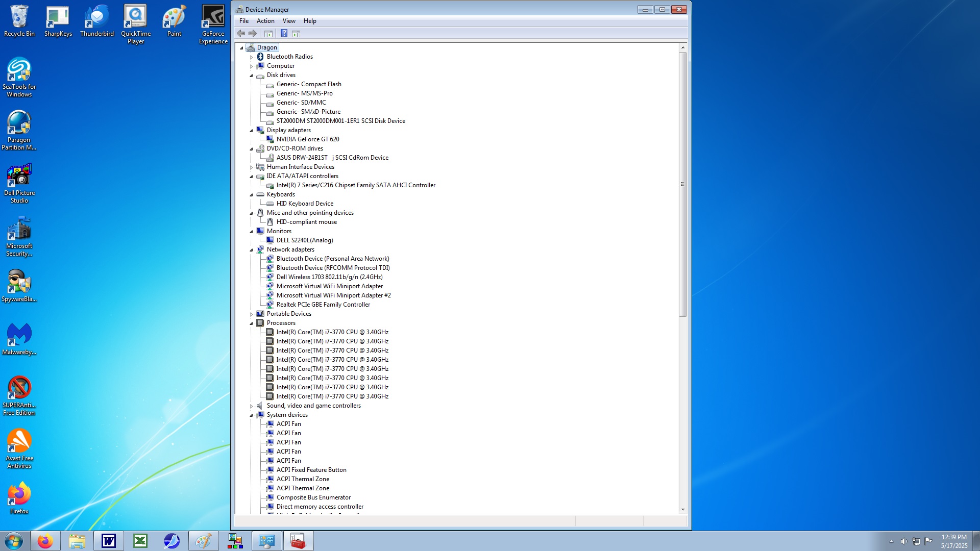This screenshot has height=551, width=980.
Task: Collapse the Processors node
Action: [251, 323]
